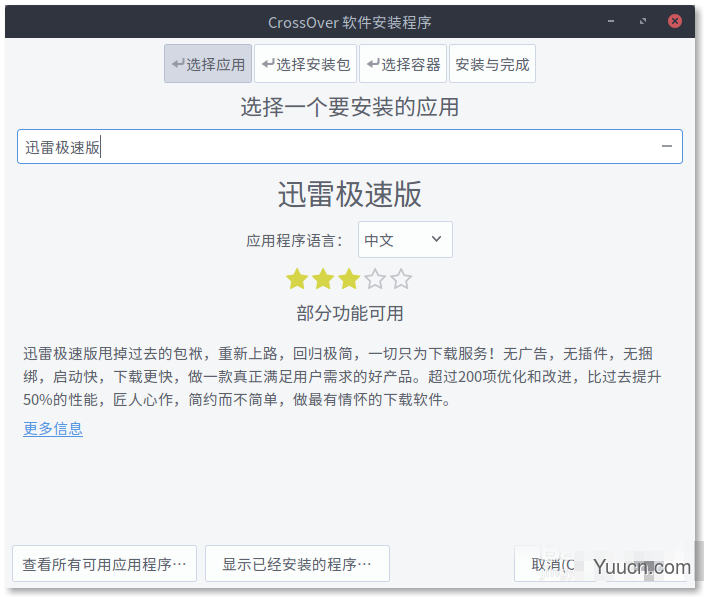Click the second yellow rating star
Viewport: 704px width, 597px height.
click(323, 279)
